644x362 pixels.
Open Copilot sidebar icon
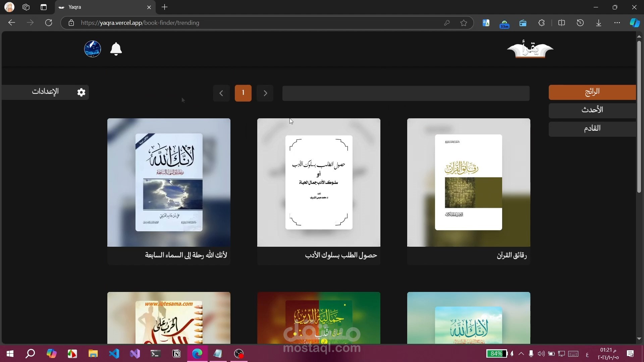pyautogui.click(x=634, y=23)
